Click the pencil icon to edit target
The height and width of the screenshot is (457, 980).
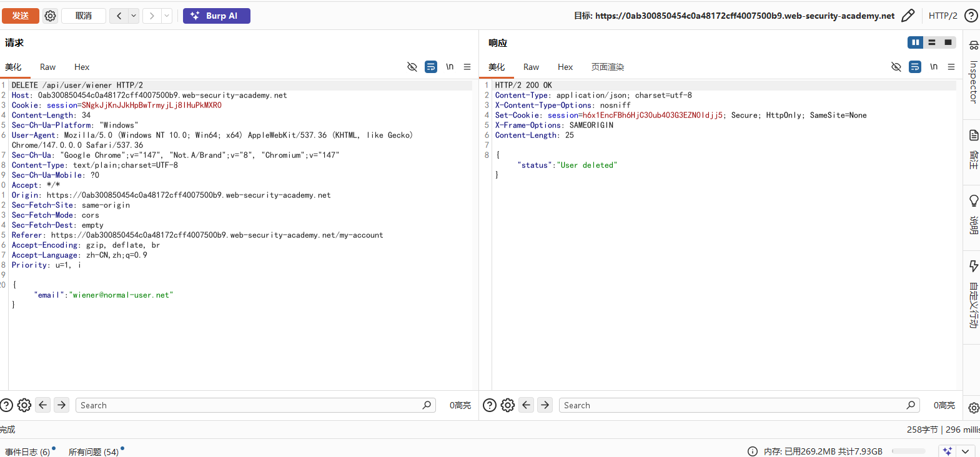click(908, 16)
